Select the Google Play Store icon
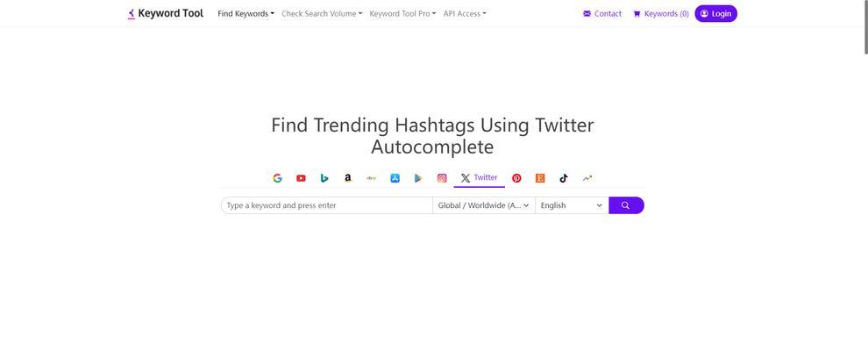 click(418, 178)
